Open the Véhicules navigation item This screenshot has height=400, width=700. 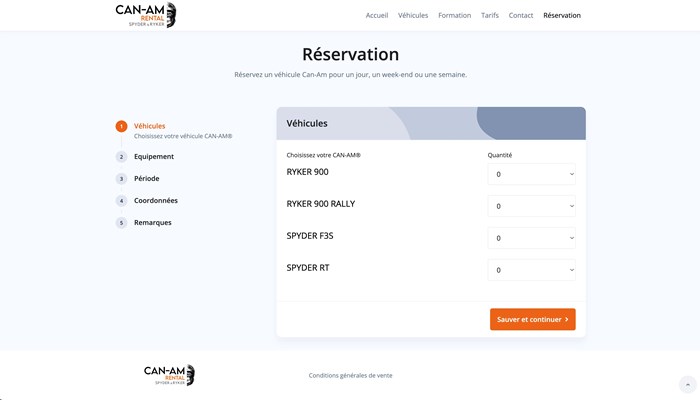coord(413,15)
